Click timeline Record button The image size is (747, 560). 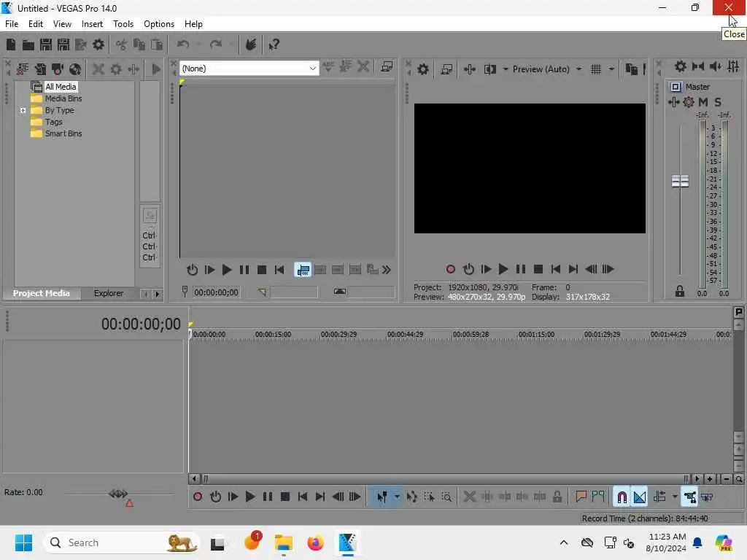[198, 497]
